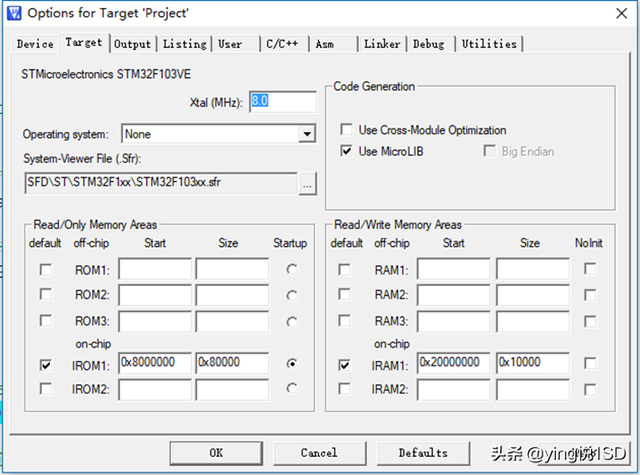Enable Use Cross-Module Optimization
Viewport: 640px width, 475px height.
346,130
